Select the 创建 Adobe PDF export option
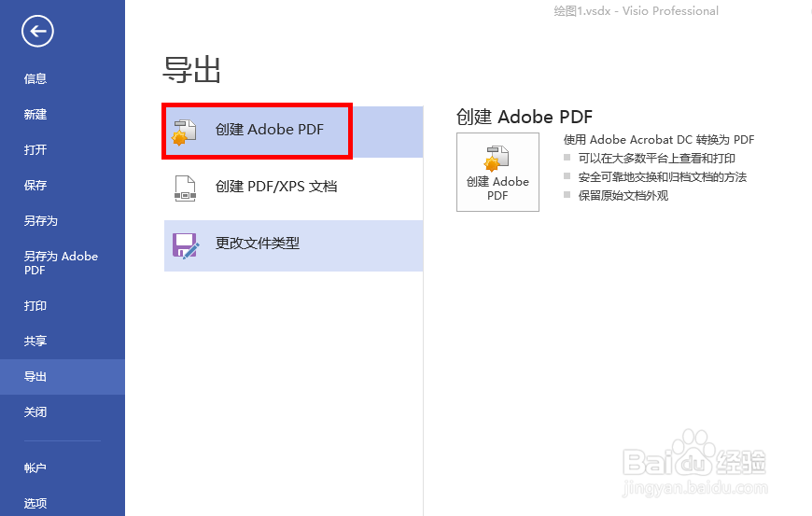 pos(294,132)
